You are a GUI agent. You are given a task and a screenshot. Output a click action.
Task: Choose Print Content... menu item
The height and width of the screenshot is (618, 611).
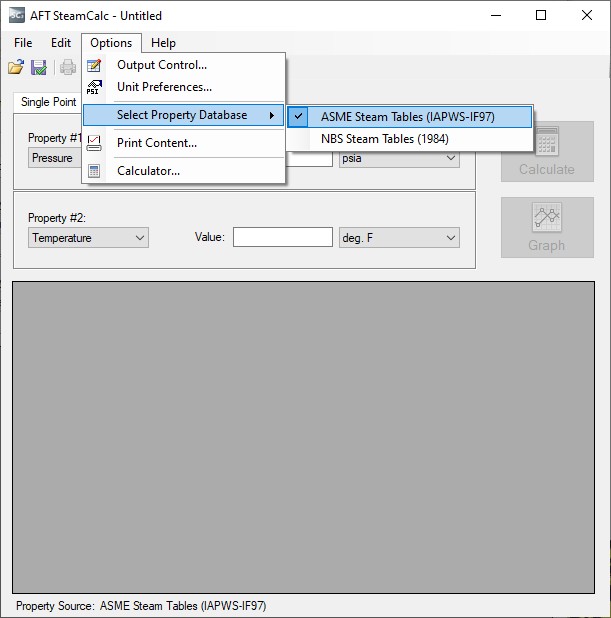(184, 143)
